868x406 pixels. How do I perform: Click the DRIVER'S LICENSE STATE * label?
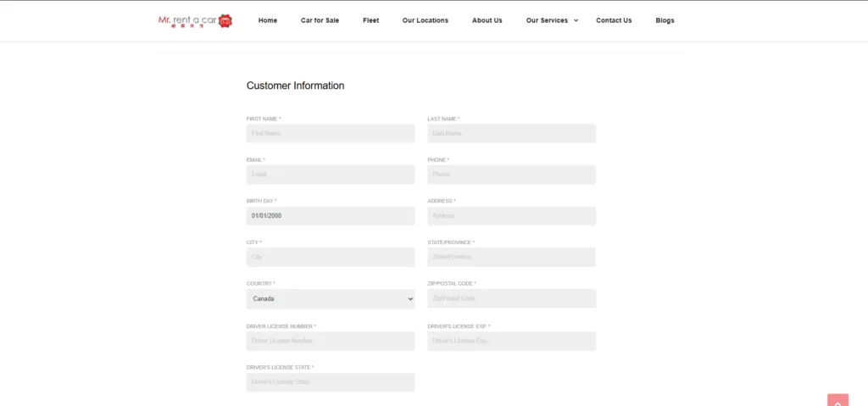(280, 367)
